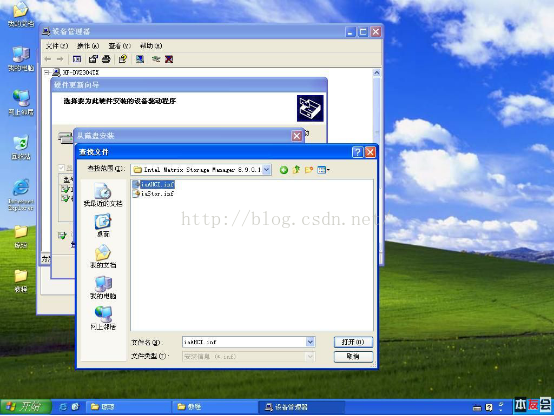Open the 文件(F) menu in Device Manager
This screenshot has height=416, width=554.
pyautogui.click(x=57, y=46)
